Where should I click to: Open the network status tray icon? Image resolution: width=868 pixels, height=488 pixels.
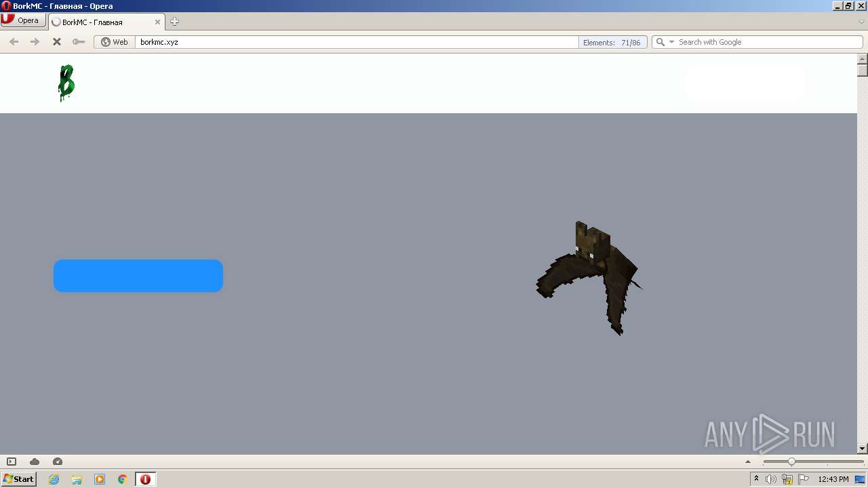click(x=787, y=479)
